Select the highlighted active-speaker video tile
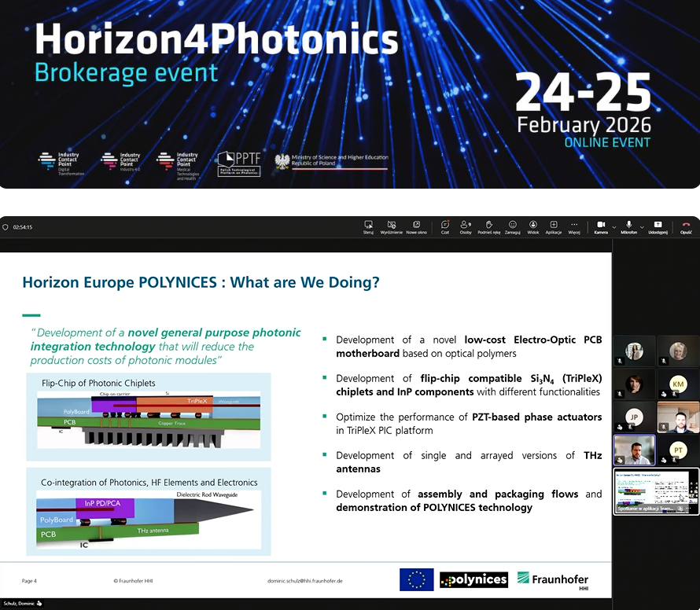Image resolution: width=700 pixels, height=610 pixels. pyautogui.click(x=635, y=450)
